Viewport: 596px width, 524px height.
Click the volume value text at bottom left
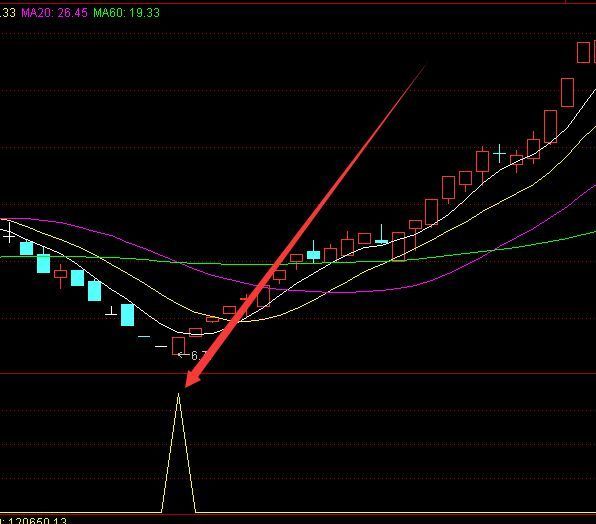point(34,520)
